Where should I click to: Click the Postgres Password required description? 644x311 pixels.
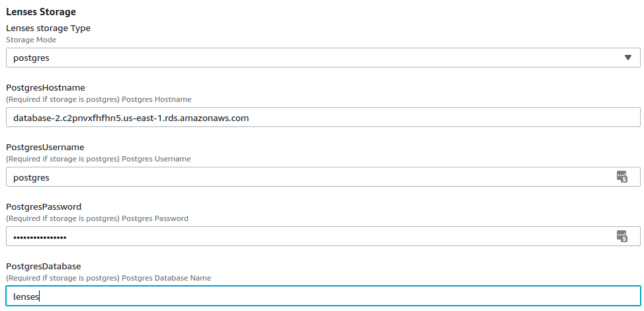[x=97, y=218]
